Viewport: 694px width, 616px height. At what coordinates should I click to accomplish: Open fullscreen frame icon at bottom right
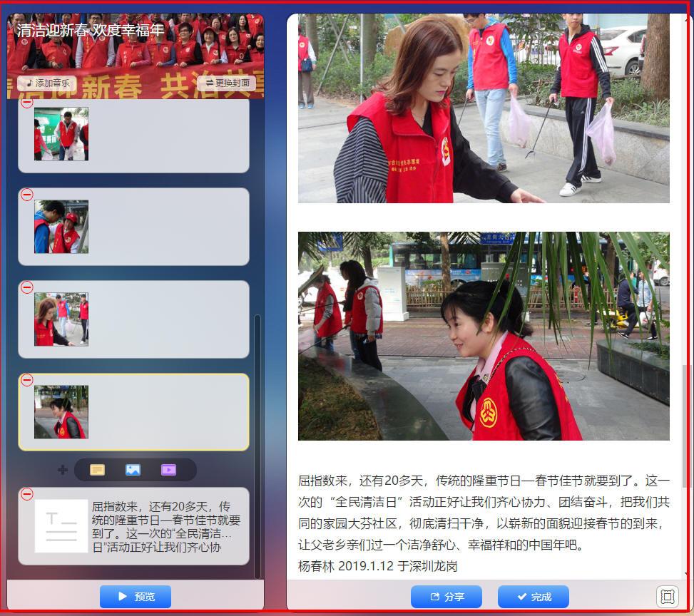668,597
